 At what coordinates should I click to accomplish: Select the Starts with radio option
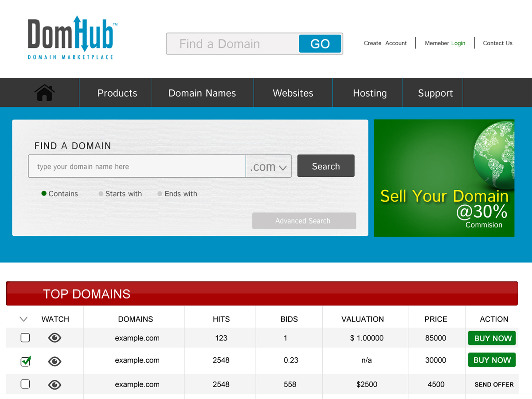point(101,194)
